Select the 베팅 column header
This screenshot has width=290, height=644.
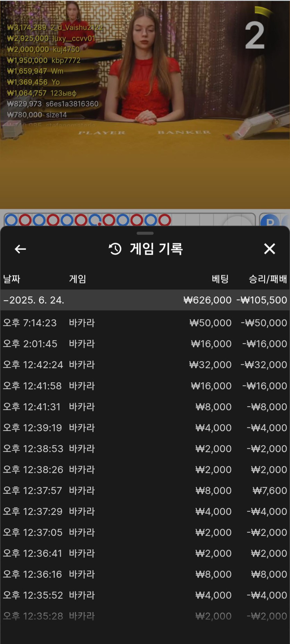(220, 279)
